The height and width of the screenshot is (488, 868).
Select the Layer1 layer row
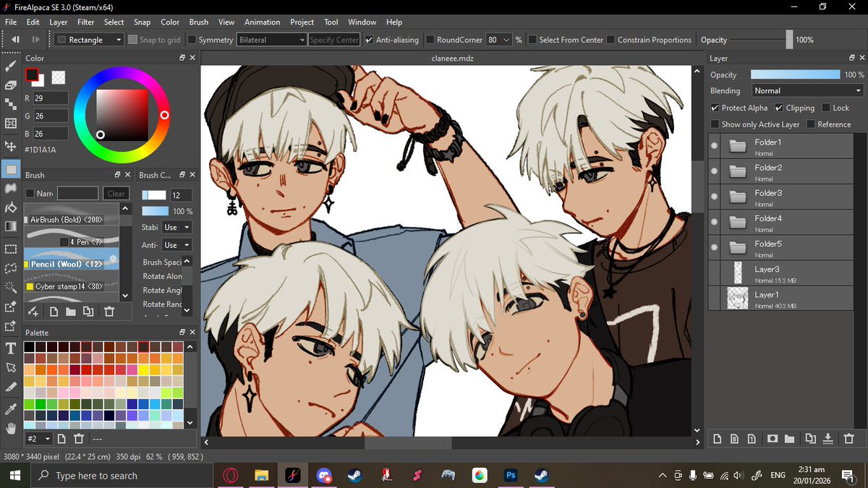pyautogui.click(x=781, y=298)
